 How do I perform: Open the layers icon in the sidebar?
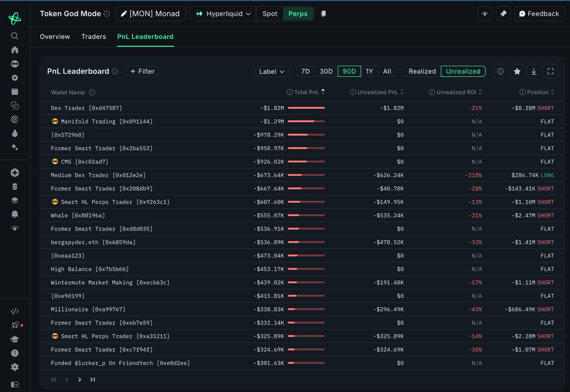(x=15, y=200)
